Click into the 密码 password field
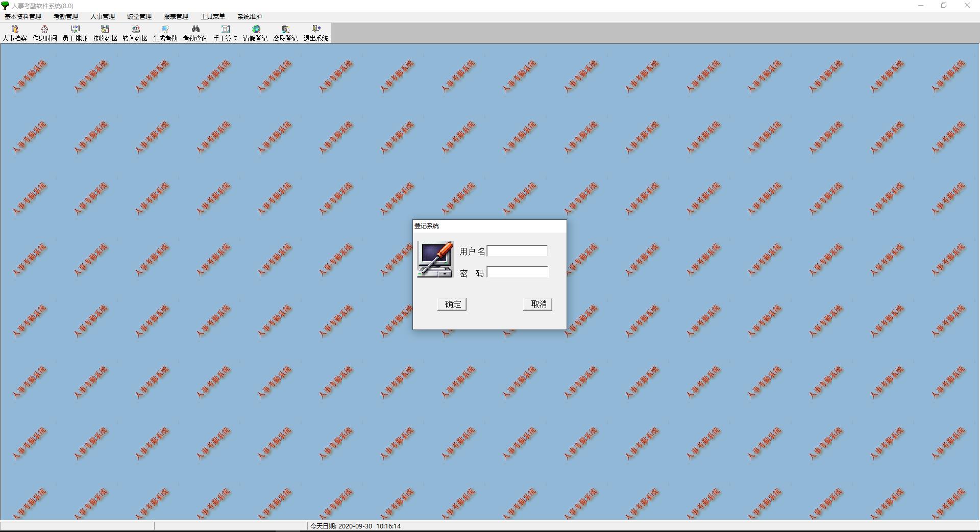Screen dimensions: 980x532 (x=517, y=272)
